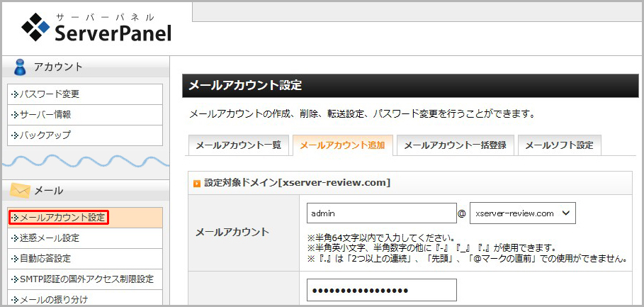644x307 pixels.
Task: Click the orange icon beside 設定対象ドメイン
Action: click(197, 183)
